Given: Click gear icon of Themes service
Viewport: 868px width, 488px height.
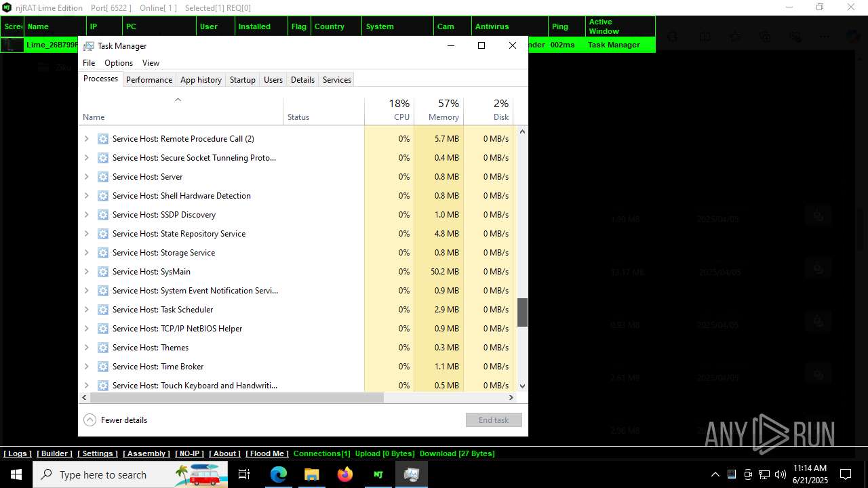Looking at the screenshot, I should click(x=103, y=348).
